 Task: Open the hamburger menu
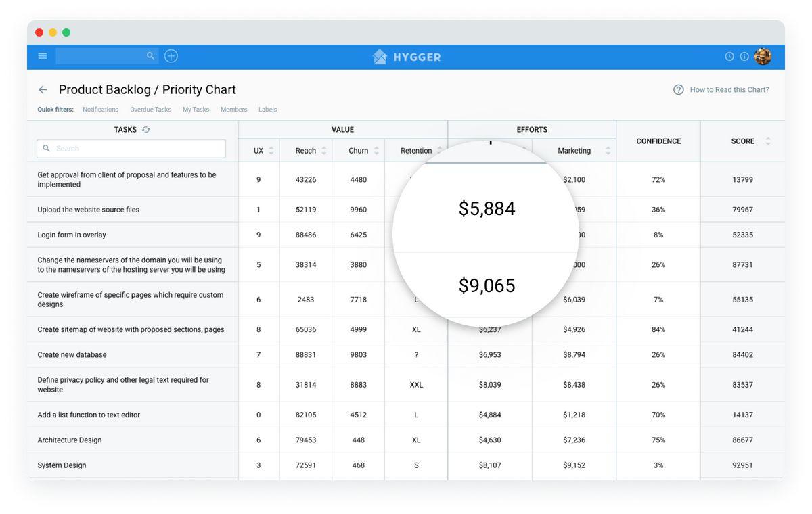click(43, 56)
